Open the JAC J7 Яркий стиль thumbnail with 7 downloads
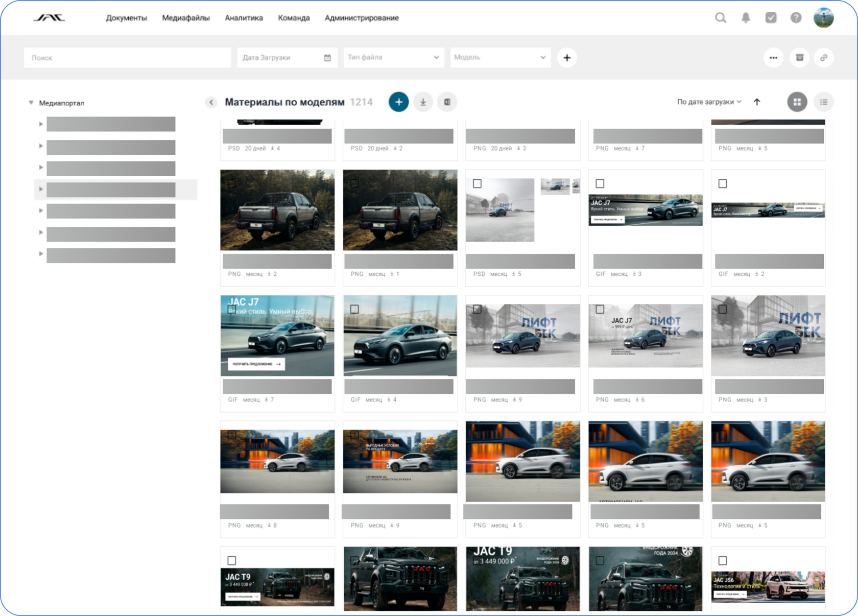 (277, 336)
